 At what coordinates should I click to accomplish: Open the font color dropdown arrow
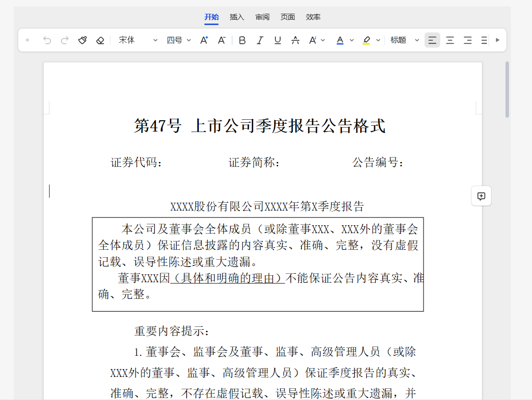point(351,40)
